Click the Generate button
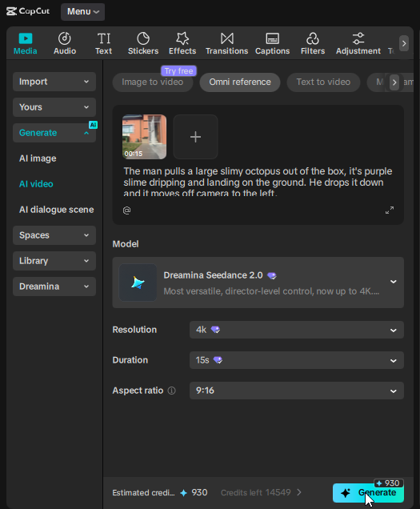This screenshot has height=509, width=420. click(368, 493)
